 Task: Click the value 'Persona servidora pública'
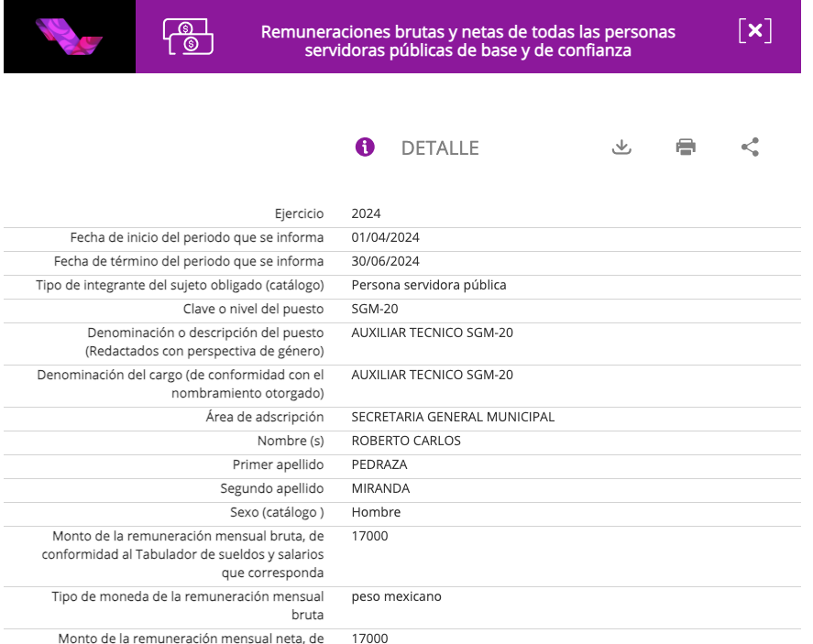pos(429,285)
